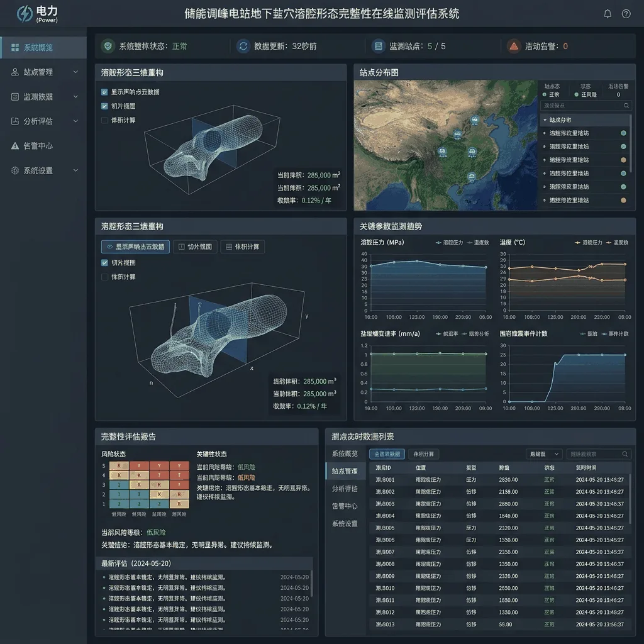Click the station list search field
The width and height of the screenshot is (644, 644).
tap(586, 106)
